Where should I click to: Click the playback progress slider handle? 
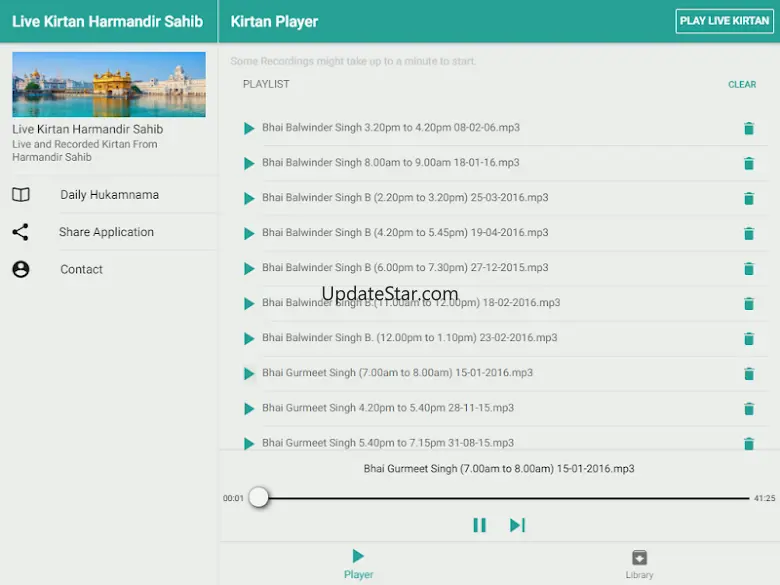point(259,497)
